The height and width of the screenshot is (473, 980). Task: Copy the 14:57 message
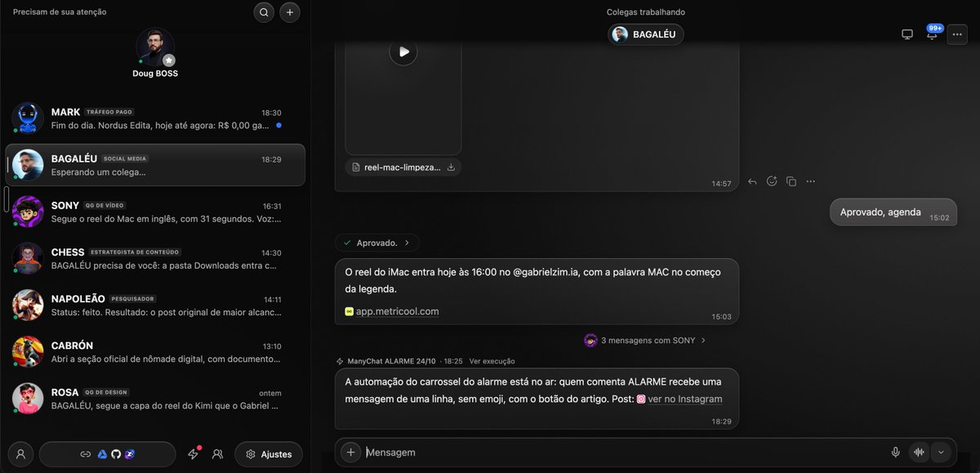(791, 181)
